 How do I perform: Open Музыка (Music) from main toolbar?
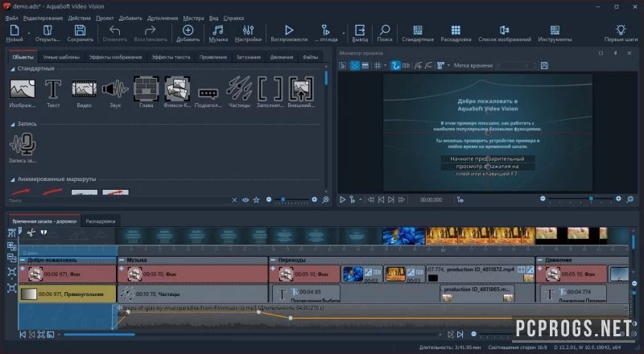(218, 33)
